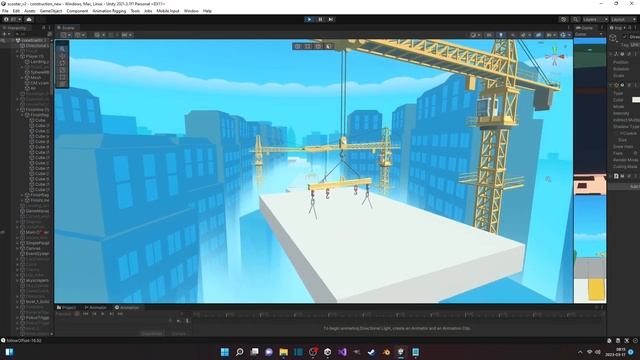Toggle the lock icon on the Hierarchy panel
Image resolution: width=640 pixels, height=360 pixels.
[x=44, y=28]
